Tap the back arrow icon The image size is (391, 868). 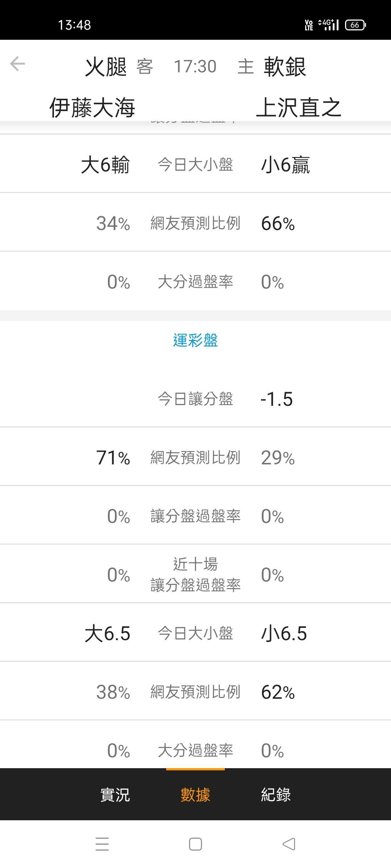pos(17,64)
